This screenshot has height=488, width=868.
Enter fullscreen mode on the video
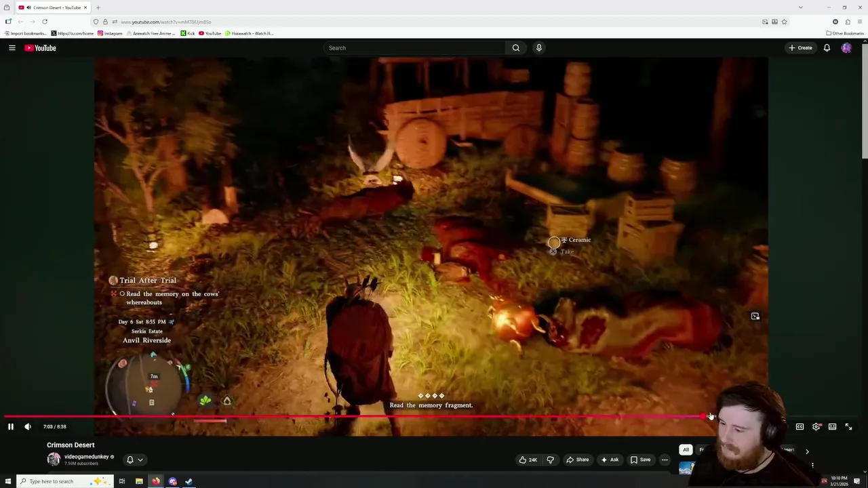click(x=848, y=427)
